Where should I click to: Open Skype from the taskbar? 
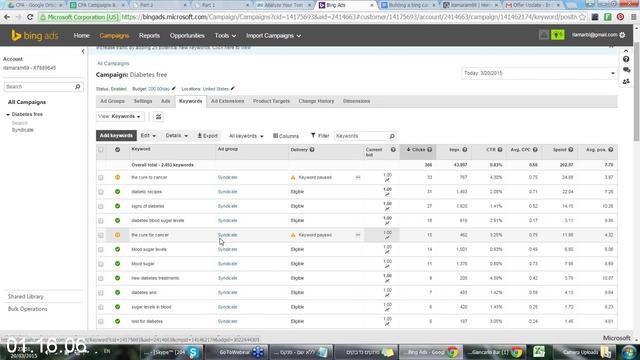171,352
